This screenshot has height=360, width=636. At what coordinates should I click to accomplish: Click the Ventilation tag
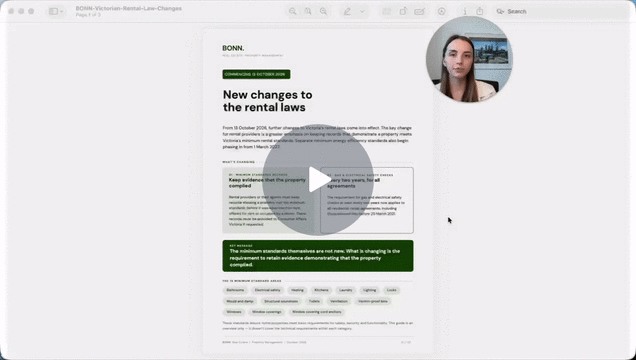coord(339,301)
